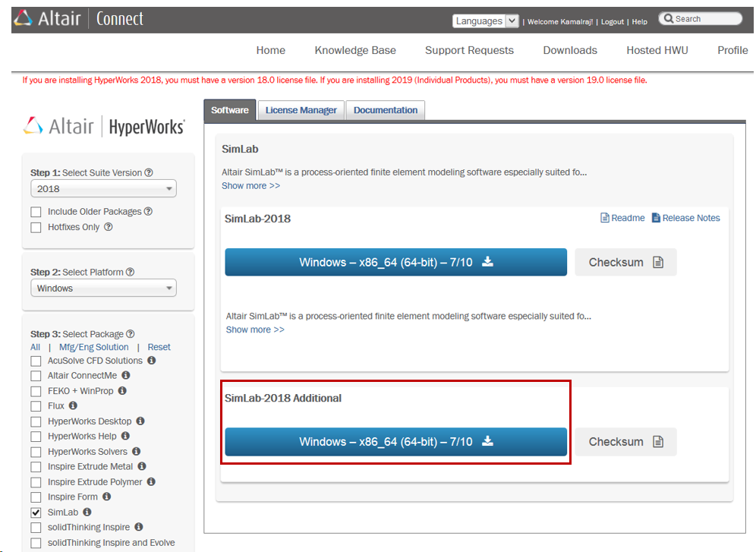Click help icon beside Select Package
The width and height of the screenshot is (756, 552).
[131, 334]
